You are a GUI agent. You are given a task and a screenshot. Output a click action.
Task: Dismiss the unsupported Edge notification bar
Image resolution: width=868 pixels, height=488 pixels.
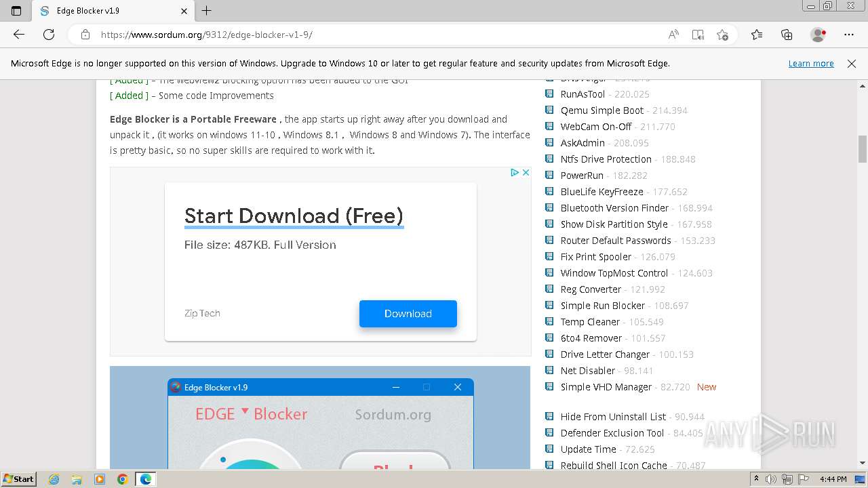pyautogui.click(x=852, y=63)
